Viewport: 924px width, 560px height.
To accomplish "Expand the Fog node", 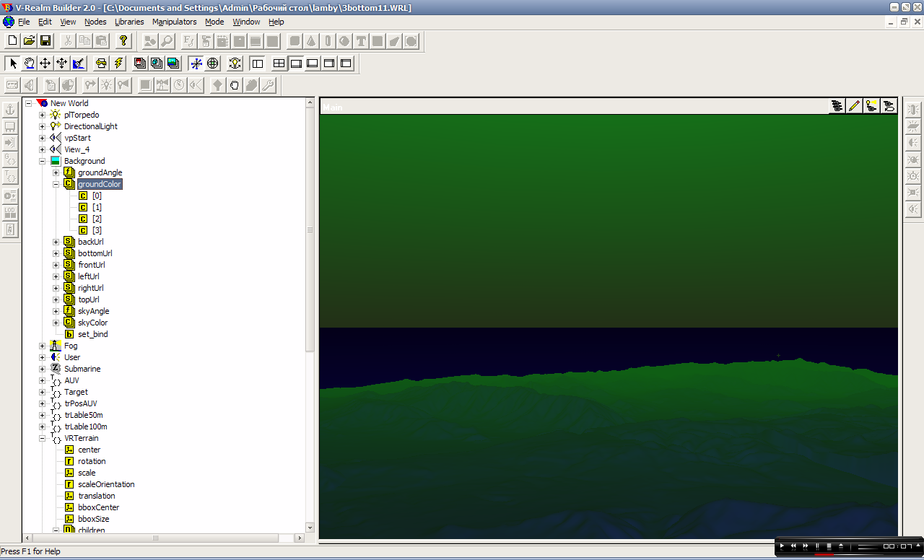I will click(42, 346).
